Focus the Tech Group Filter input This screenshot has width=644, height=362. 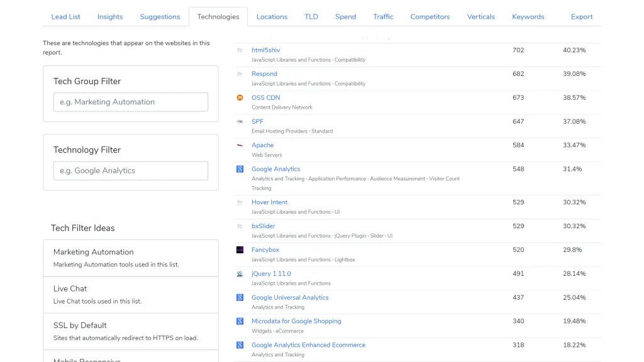tap(131, 102)
